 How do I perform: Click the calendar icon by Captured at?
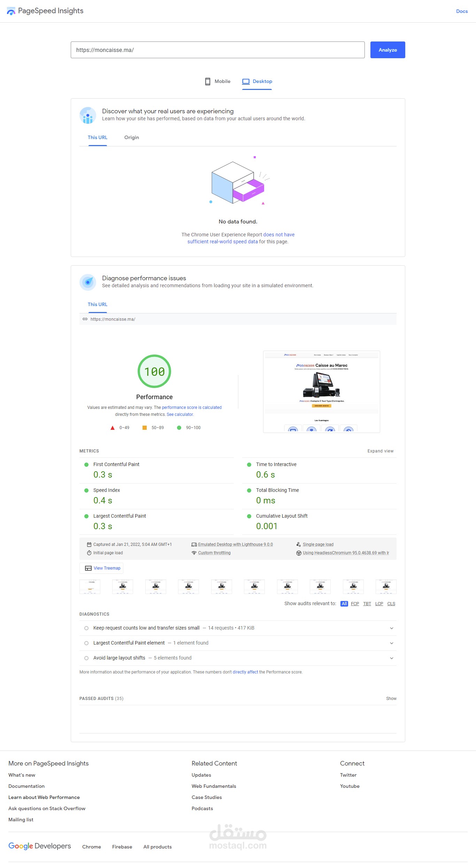(x=89, y=545)
